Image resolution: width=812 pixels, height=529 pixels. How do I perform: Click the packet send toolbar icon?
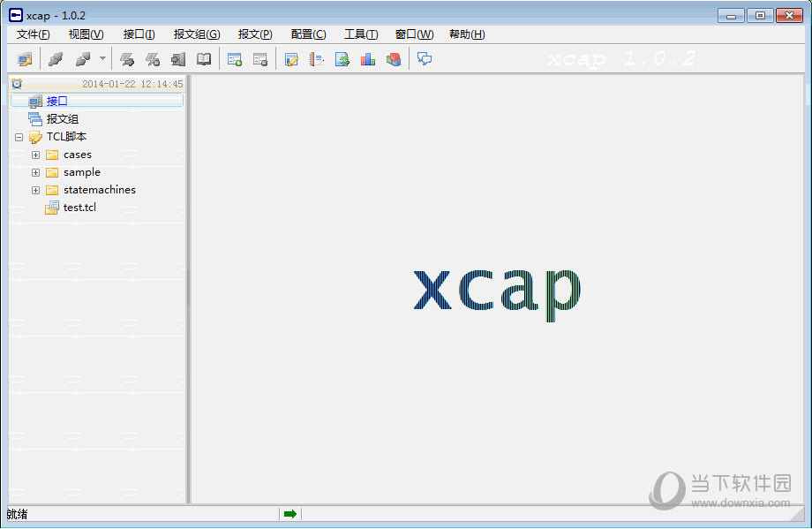128,58
